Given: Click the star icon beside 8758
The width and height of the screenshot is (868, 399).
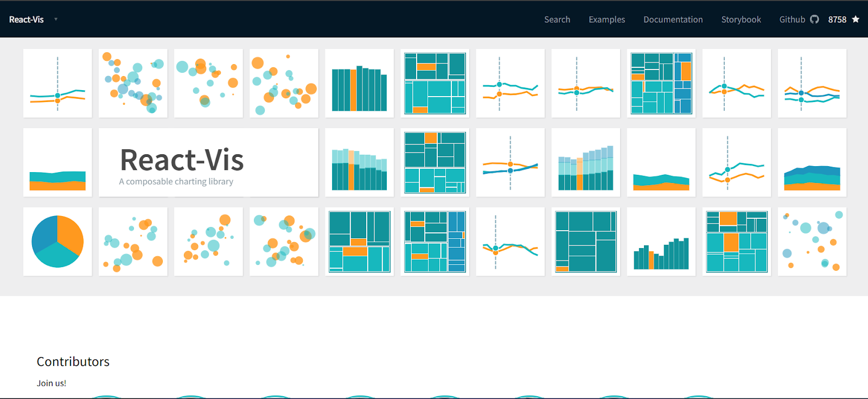Looking at the screenshot, I should [x=856, y=20].
